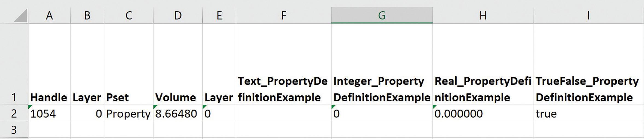The image size is (644, 139).
Task: Select column D header
Action: [x=178, y=16]
